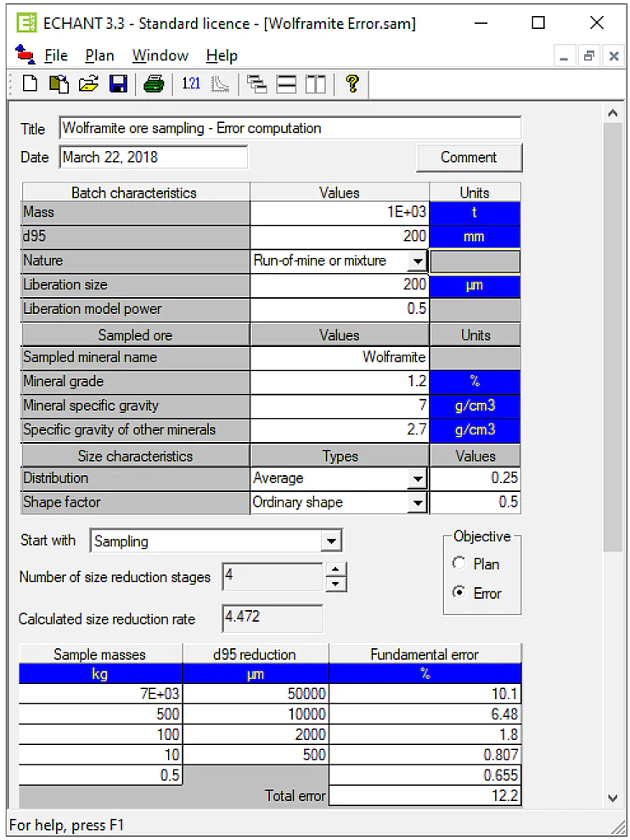Click the yellow Help question mark icon
Screen dimensions: 630x840
point(352,83)
